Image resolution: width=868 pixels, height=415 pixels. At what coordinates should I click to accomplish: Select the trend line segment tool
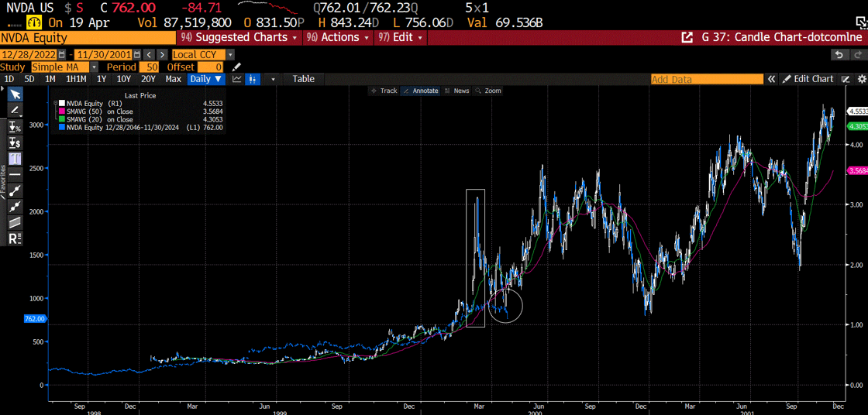[x=15, y=190]
